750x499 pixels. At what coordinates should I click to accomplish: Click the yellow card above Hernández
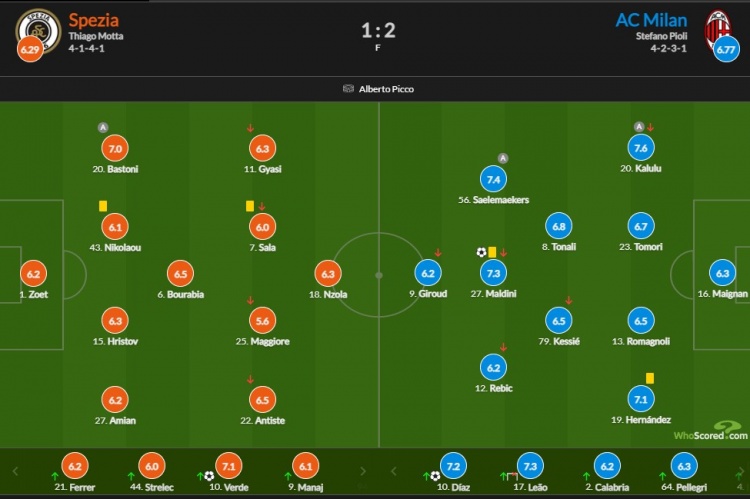[x=650, y=378]
